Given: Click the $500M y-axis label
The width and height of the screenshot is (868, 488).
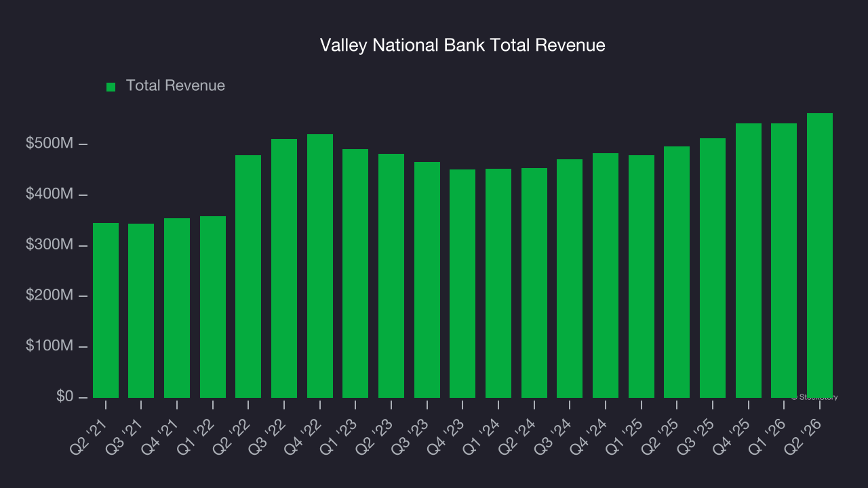Looking at the screenshot, I should pos(50,144).
